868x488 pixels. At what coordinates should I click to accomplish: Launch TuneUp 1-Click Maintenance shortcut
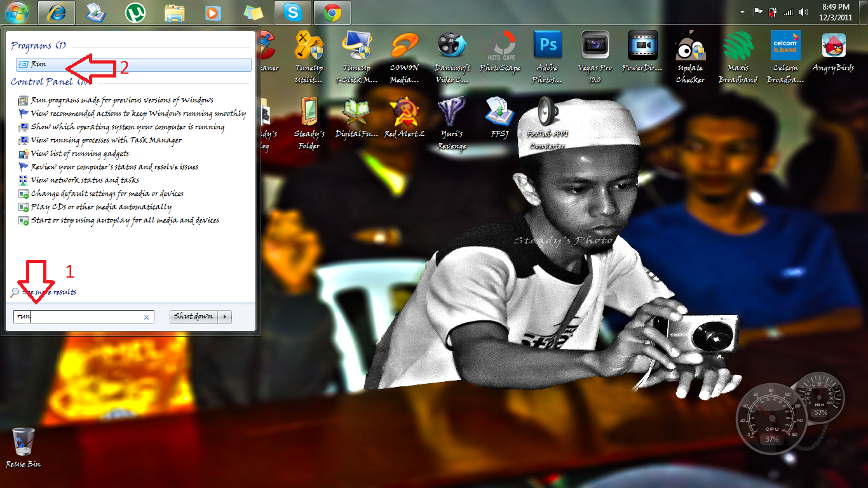coord(356,57)
